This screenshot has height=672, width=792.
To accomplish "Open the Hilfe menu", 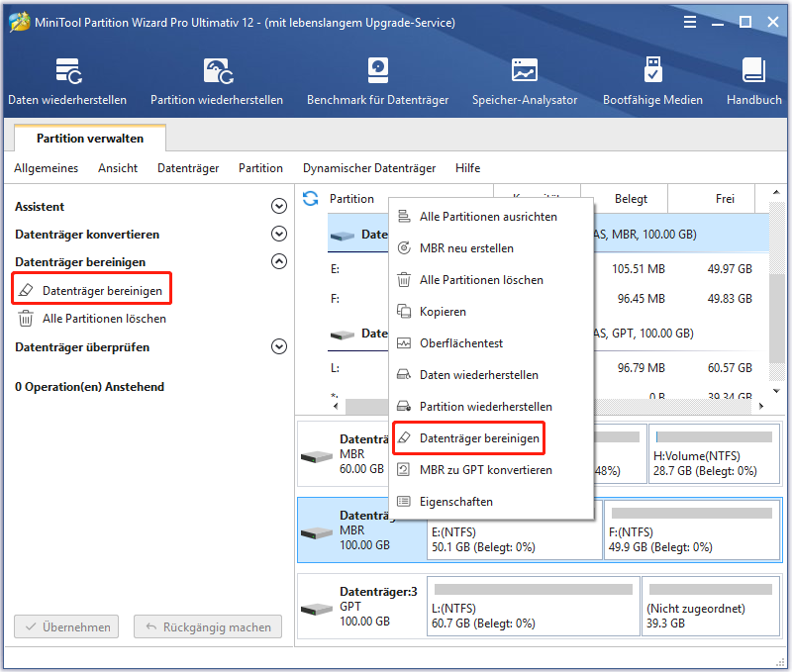I will coord(467,168).
